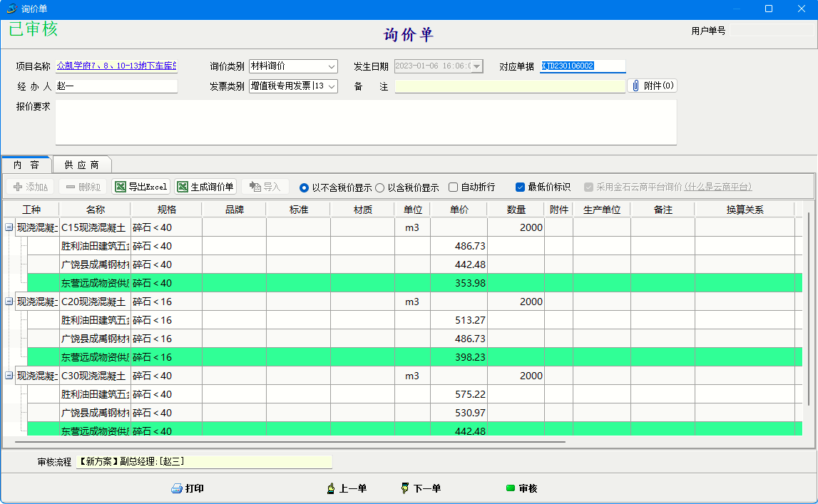Click the 导出Excel toolbar icon
This screenshot has height=504, width=818.
click(121, 187)
